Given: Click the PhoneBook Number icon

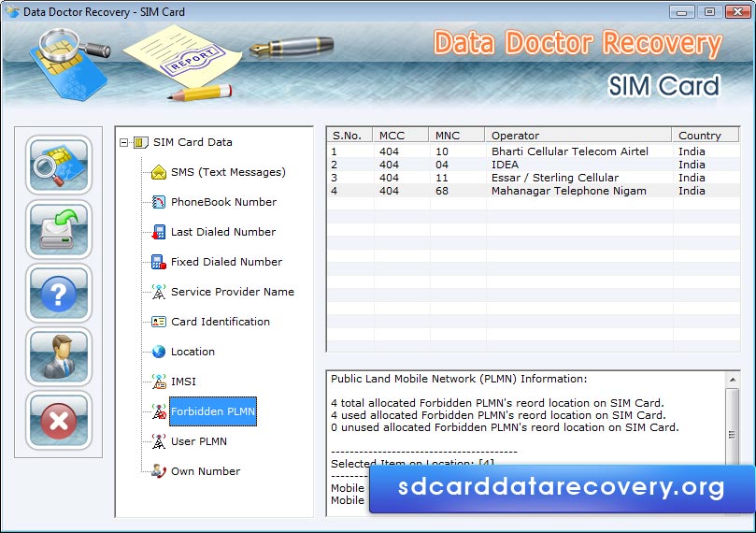Looking at the screenshot, I should (159, 202).
